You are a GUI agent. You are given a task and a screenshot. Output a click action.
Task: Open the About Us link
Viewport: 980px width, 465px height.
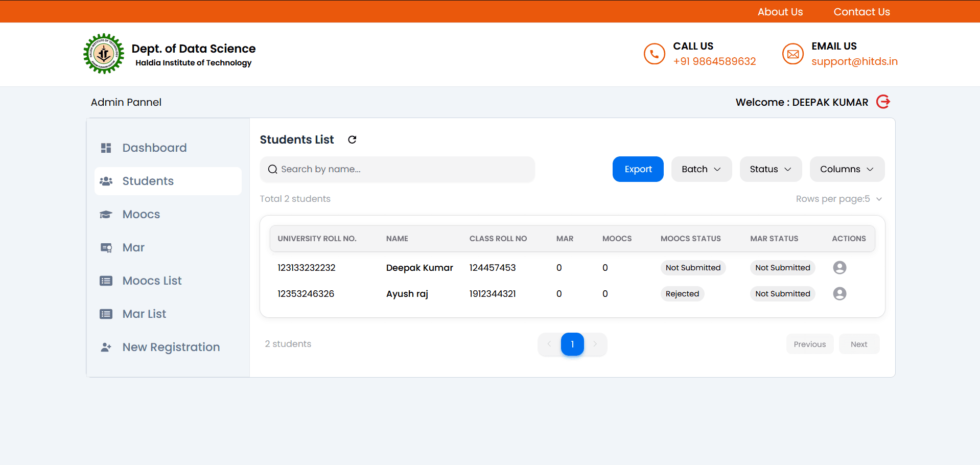(x=780, y=12)
